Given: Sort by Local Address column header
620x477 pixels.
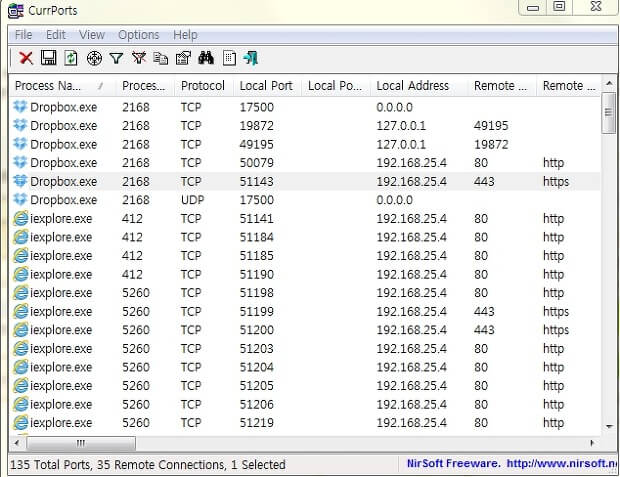Looking at the screenshot, I should pos(419,85).
